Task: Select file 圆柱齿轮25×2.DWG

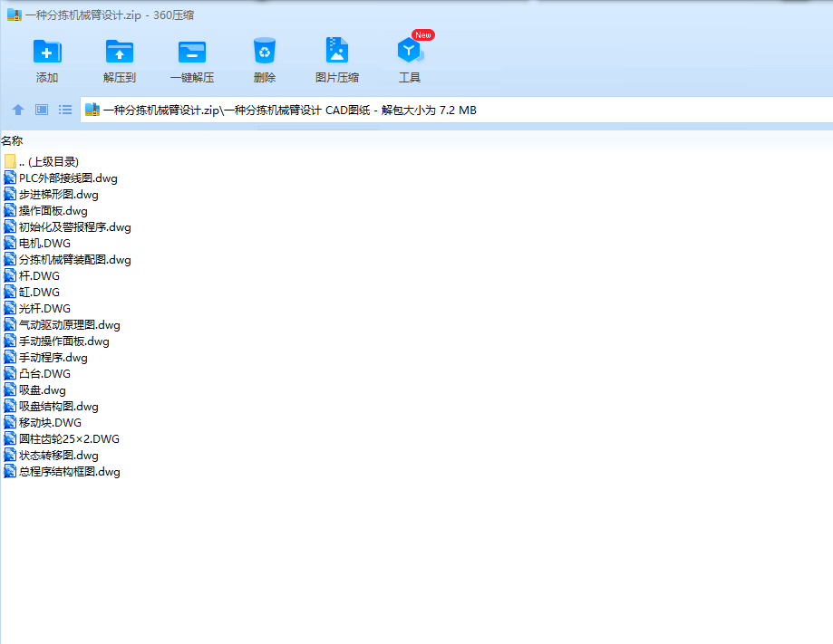Action: point(69,439)
